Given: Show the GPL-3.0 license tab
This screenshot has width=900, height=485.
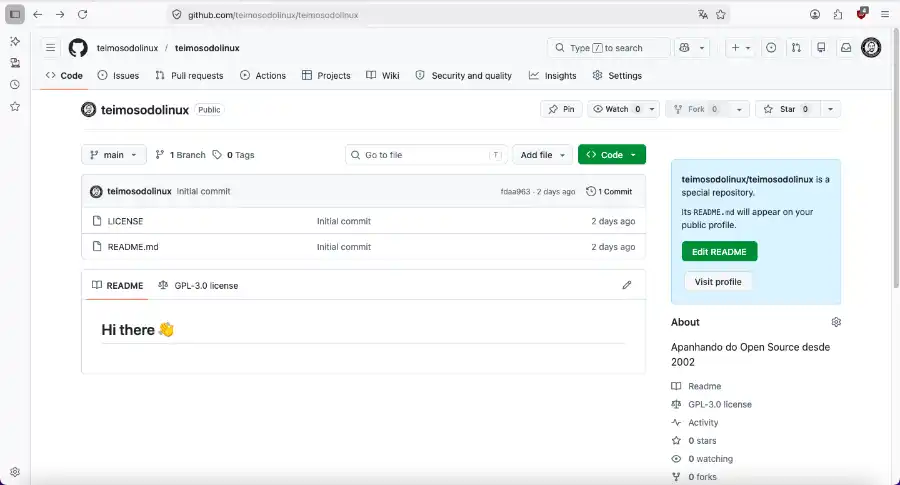Looking at the screenshot, I should pos(198,285).
